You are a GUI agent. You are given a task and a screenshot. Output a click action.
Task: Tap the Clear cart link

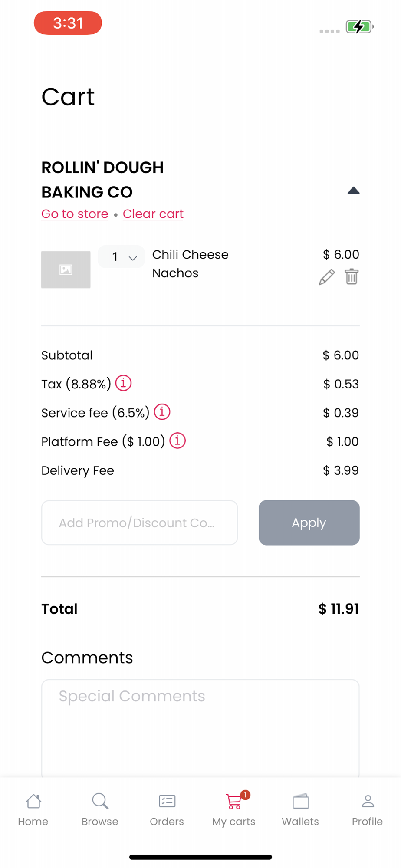(x=153, y=214)
